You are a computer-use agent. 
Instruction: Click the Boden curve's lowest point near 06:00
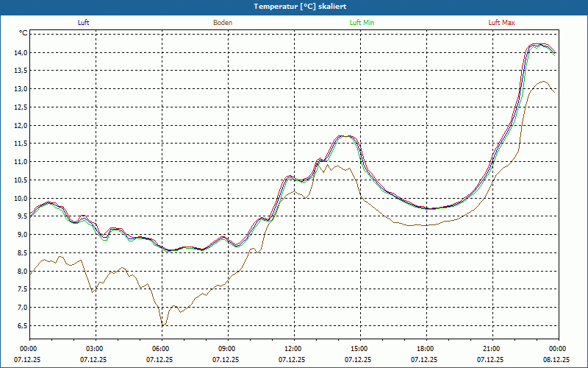point(163,325)
